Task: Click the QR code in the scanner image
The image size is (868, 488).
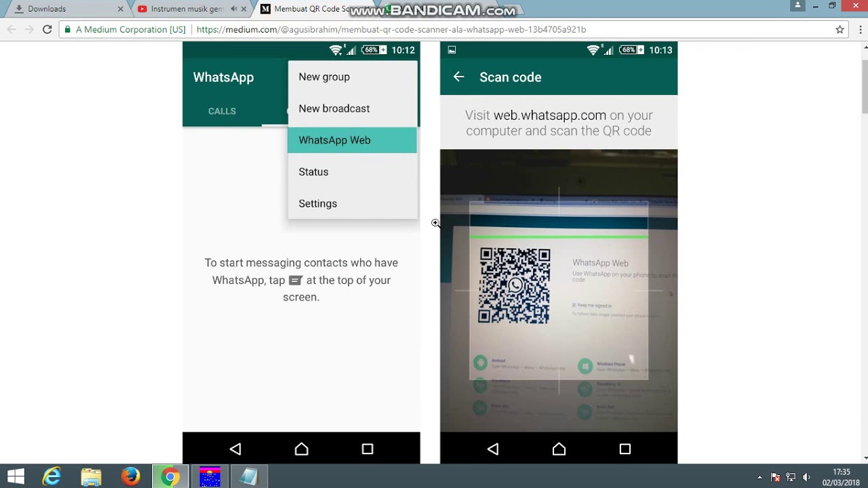Action: pyautogui.click(x=514, y=285)
